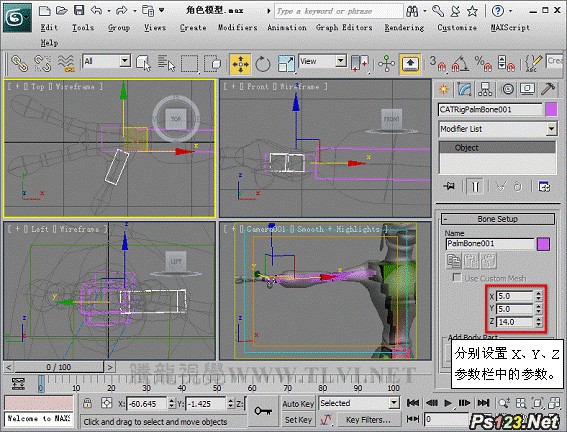
Task: Toggle the keyboard shortcut override icon
Action: pyautogui.click(x=410, y=64)
